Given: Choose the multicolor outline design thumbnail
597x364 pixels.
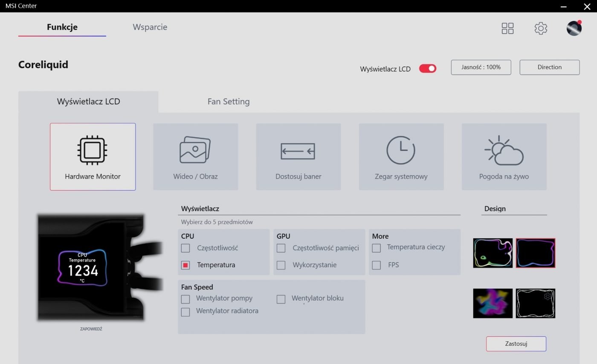Looking at the screenshot, I should tap(493, 253).
